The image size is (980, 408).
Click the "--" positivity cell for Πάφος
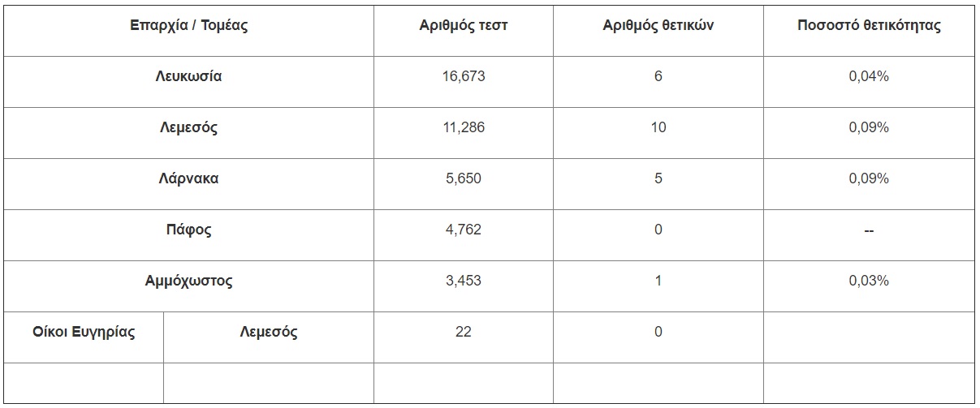[869, 231]
